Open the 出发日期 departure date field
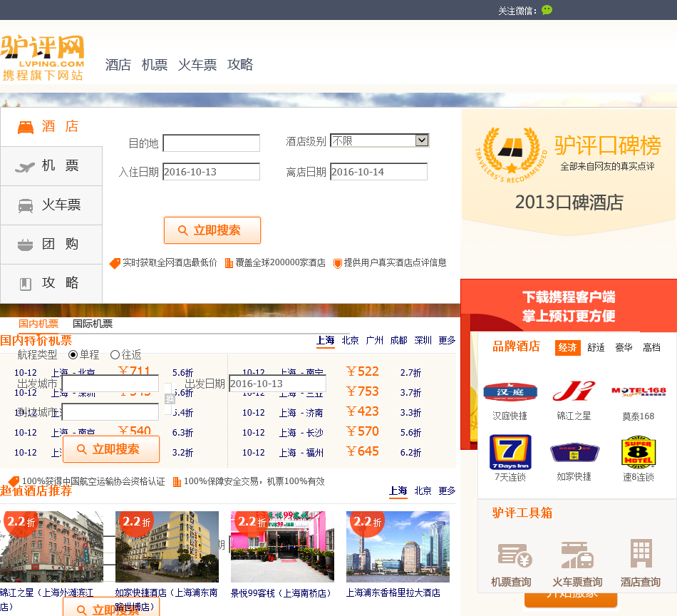677x616 pixels. point(278,383)
